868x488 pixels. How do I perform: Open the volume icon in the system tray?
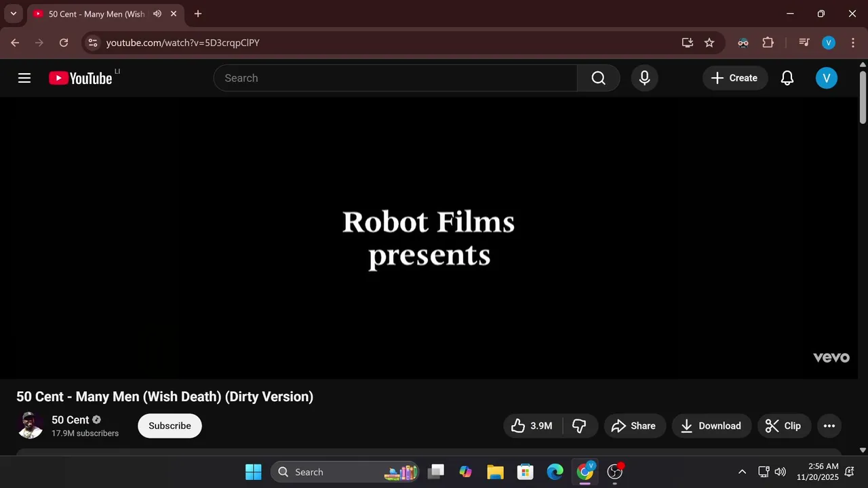[x=781, y=472]
